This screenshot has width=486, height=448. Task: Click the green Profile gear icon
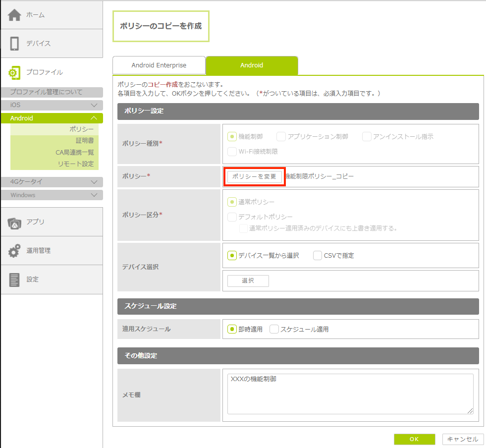click(14, 72)
